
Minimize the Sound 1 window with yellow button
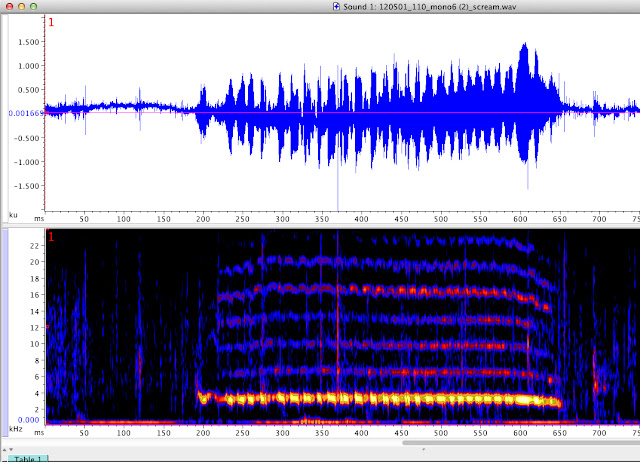(22, 7)
